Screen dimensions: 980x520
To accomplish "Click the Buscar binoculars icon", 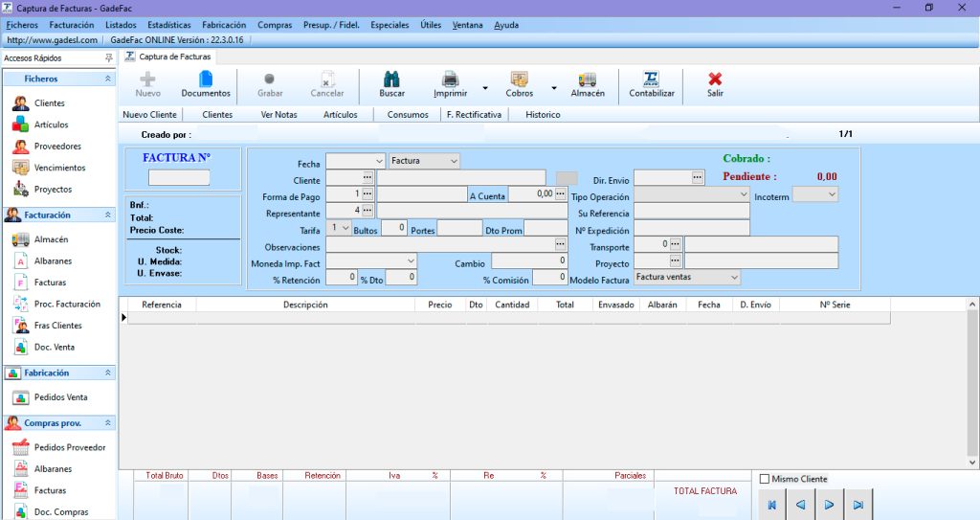I will point(391,79).
